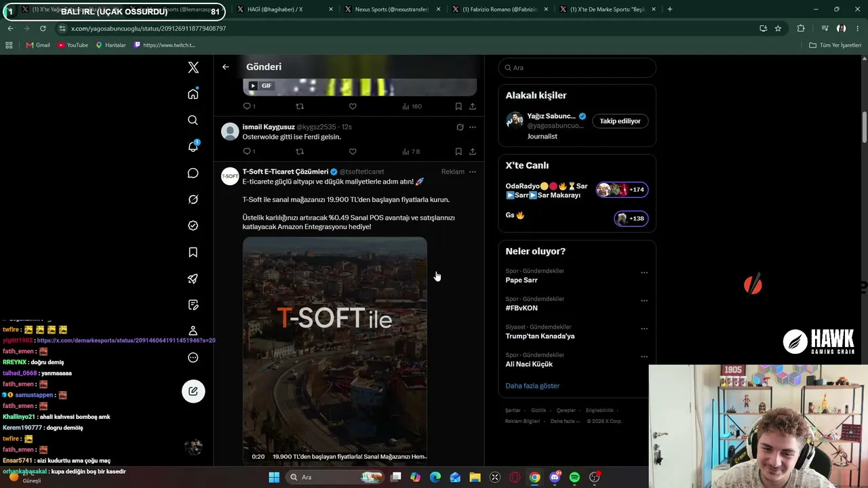Repost the GIF post with 160 views

tap(300, 106)
